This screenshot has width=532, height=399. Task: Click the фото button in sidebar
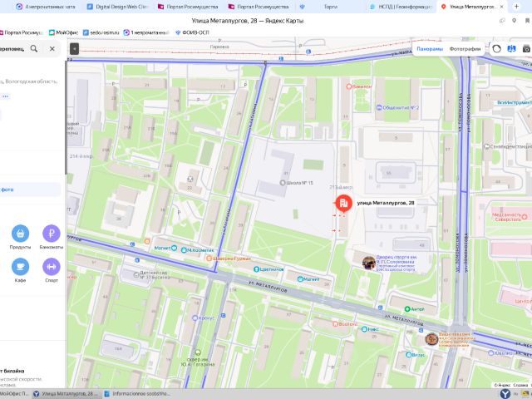pos(31,190)
